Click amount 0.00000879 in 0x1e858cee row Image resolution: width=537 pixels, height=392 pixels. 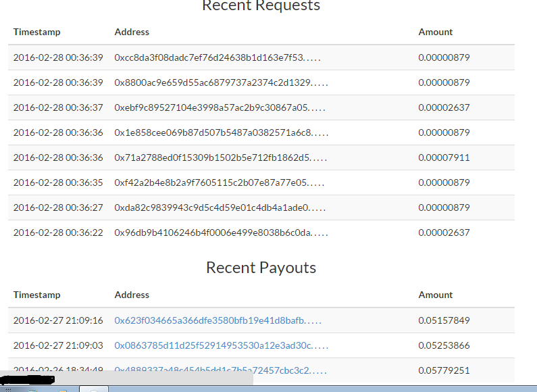[444, 132]
